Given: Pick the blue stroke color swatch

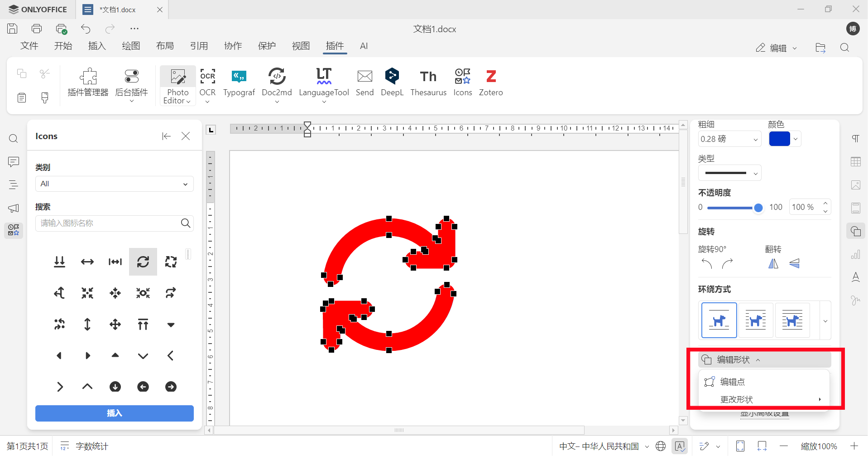Looking at the screenshot, I should 780,139.
